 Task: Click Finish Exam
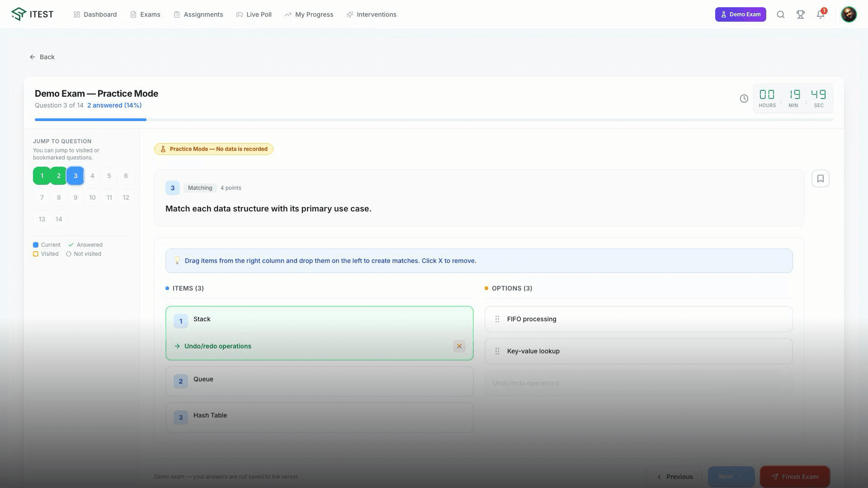pyautogui.click(x=795, y=477)
